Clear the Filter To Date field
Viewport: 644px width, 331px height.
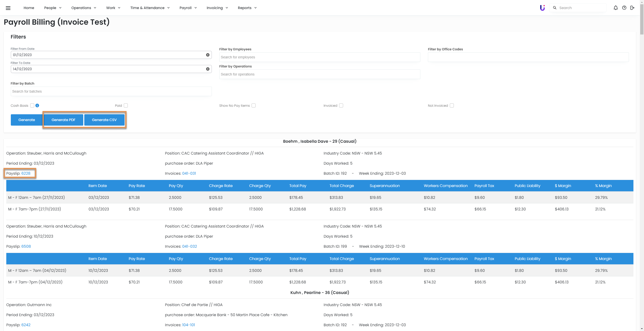[208, 69]
